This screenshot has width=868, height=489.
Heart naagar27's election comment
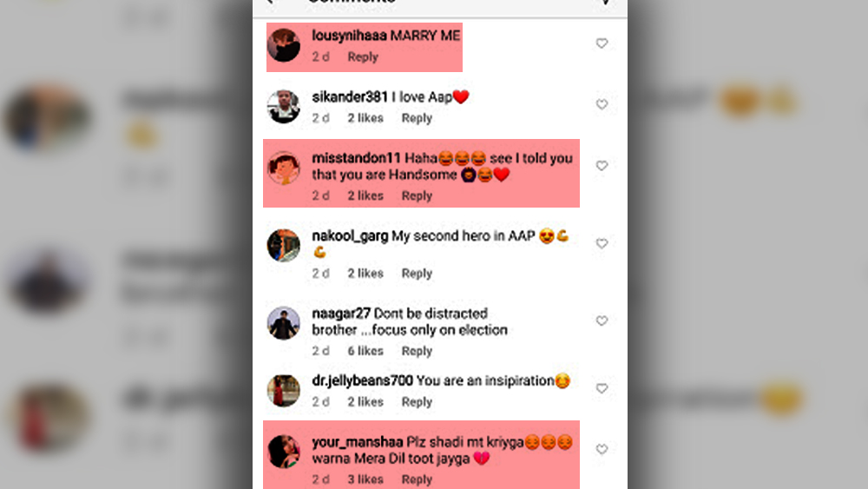(602, 320)
